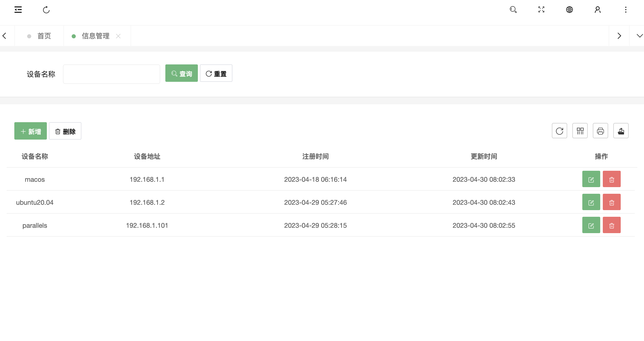Select the macos name cell
The image size is (644, 341).
point(35,179)
